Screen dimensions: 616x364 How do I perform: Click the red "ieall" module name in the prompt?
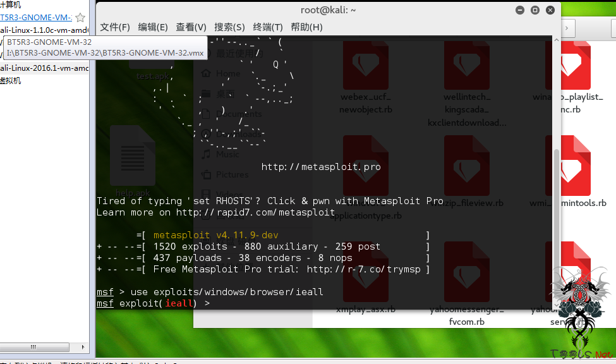coord(179,303)
